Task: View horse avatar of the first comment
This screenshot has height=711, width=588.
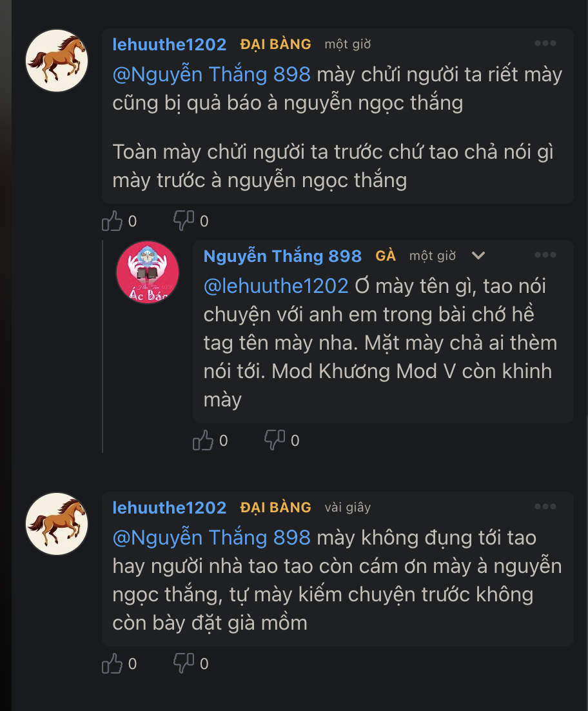Action: tap(57, 61)
